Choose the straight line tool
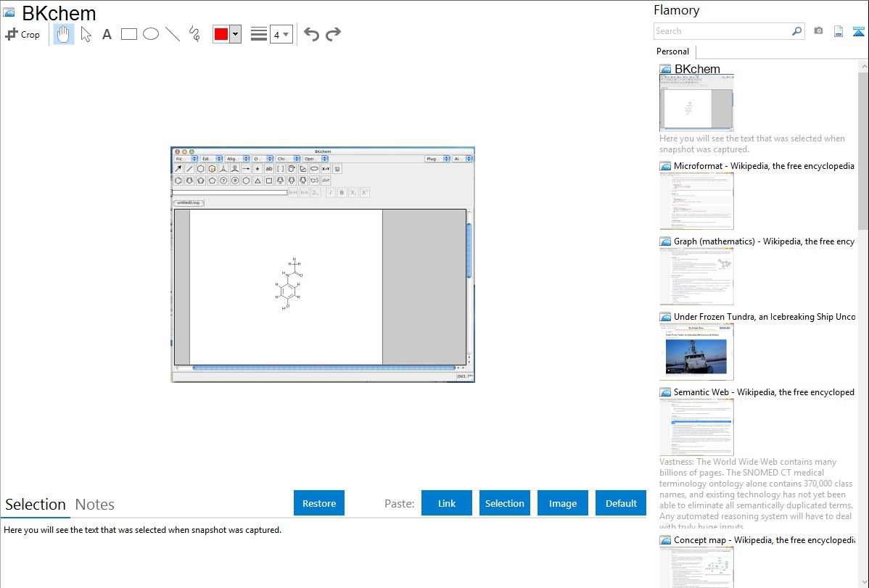Screen dimensions: 869x588 (172, 34)
